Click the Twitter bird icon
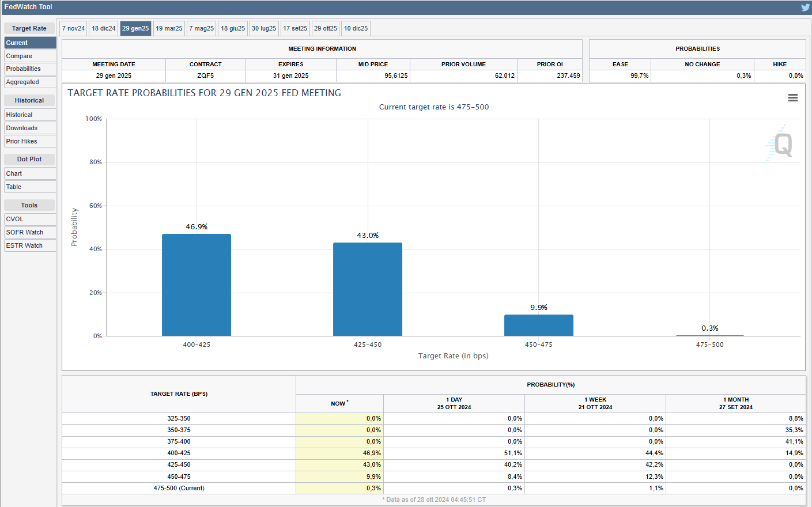 point(805,7)
